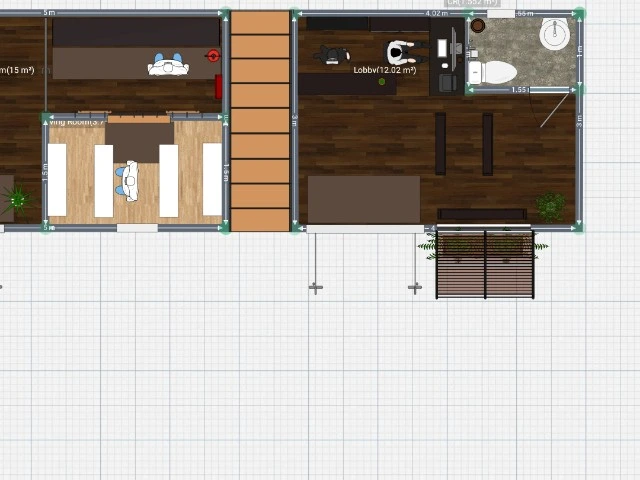Select the potted plant in the lobby corner
The height and width of the screenshot is (480, 640).
tap(550, 206)
